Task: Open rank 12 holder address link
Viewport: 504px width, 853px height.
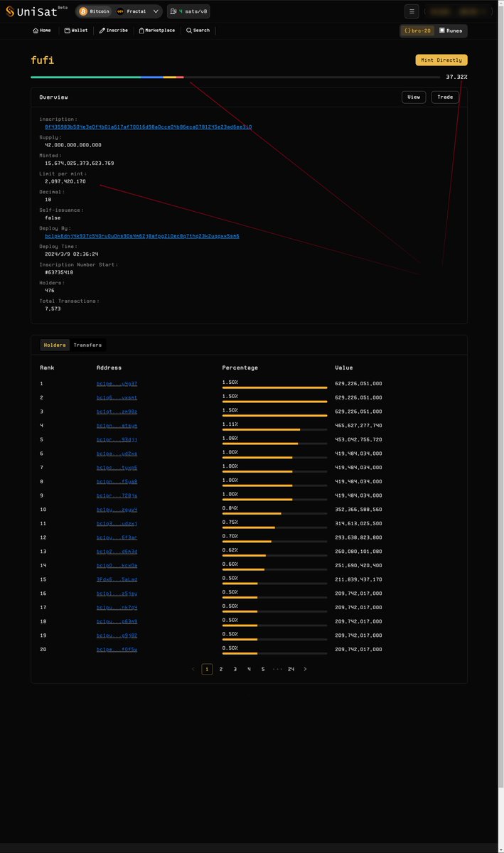Action: pos(117,537)
